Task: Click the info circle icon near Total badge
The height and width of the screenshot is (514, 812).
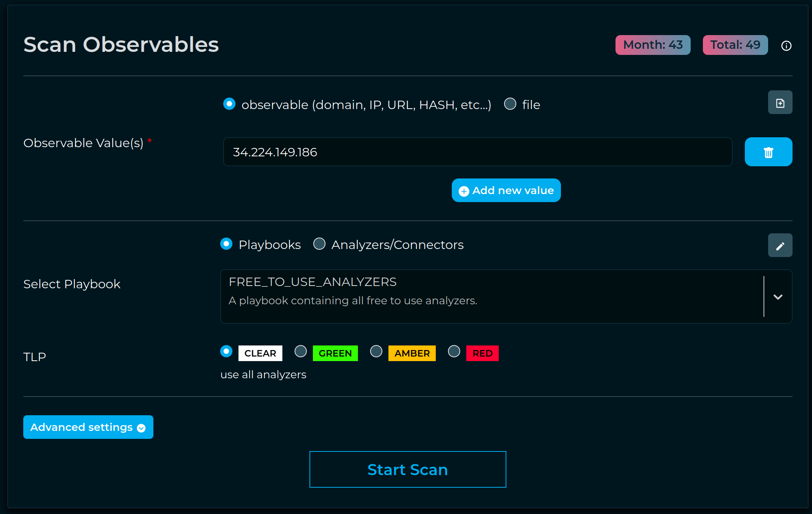Action: point(786,46)
